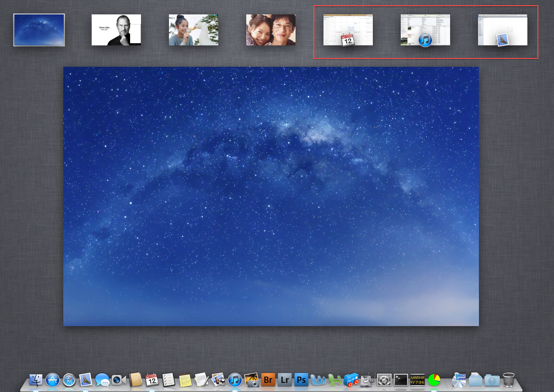
Task: Open System Preferences gear in the Dock
Action: [384, 380]
